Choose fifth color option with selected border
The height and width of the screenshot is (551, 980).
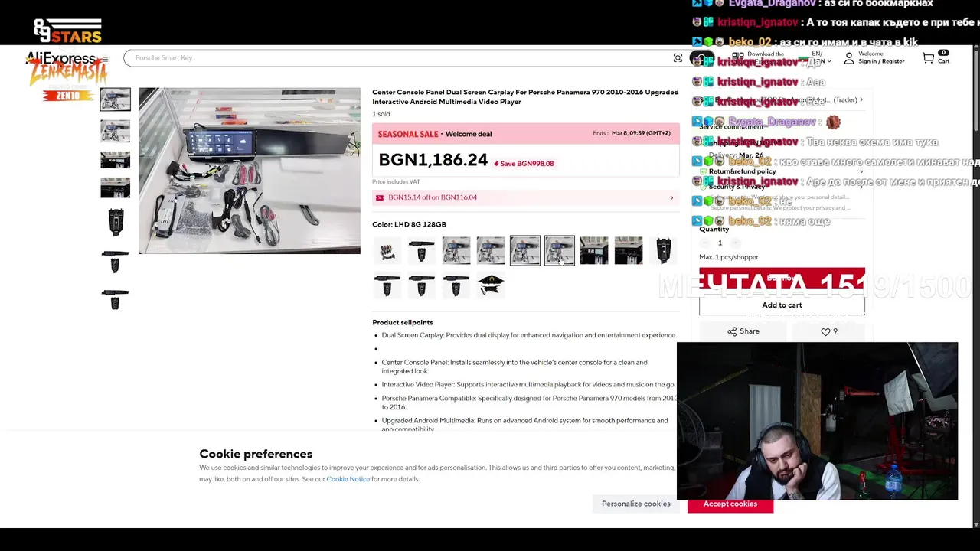coord(525,250)
